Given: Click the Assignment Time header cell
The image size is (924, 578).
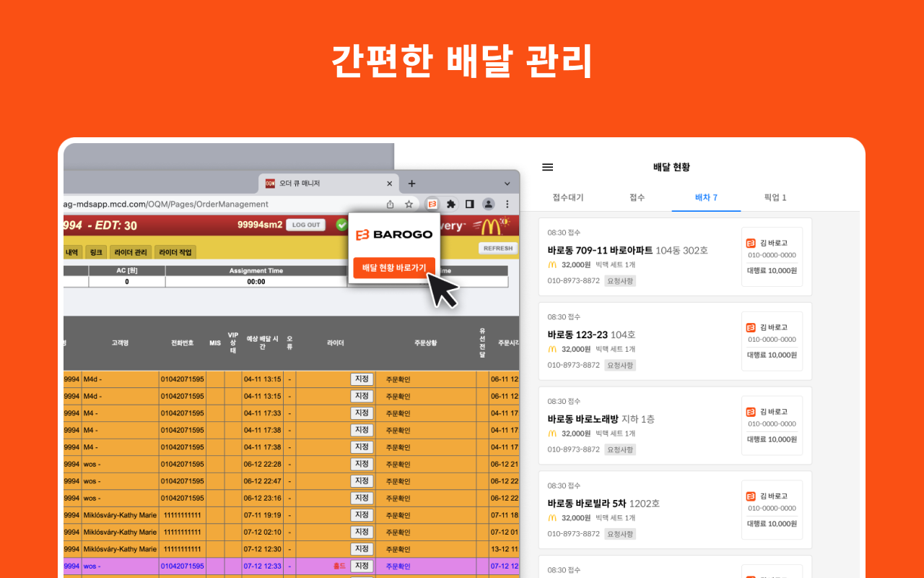Looking at the screenshot, I should [256, 271].
